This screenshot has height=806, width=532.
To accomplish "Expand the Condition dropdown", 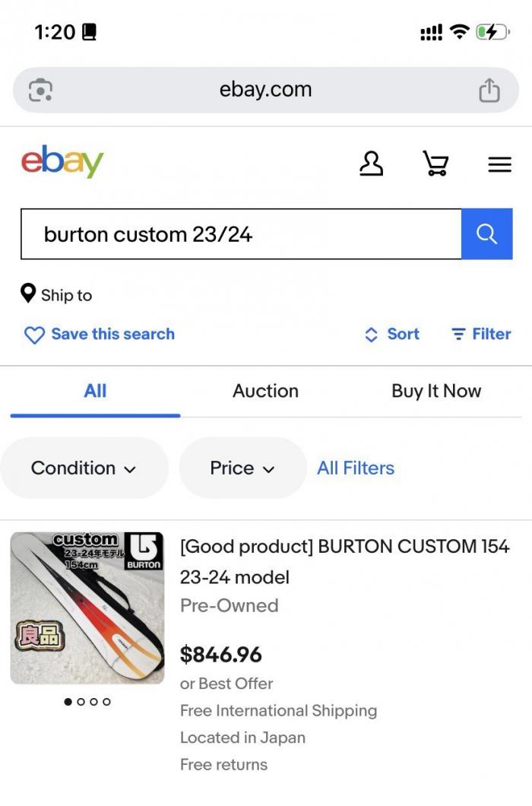I will pyautogui.click(x=84, y=468).
